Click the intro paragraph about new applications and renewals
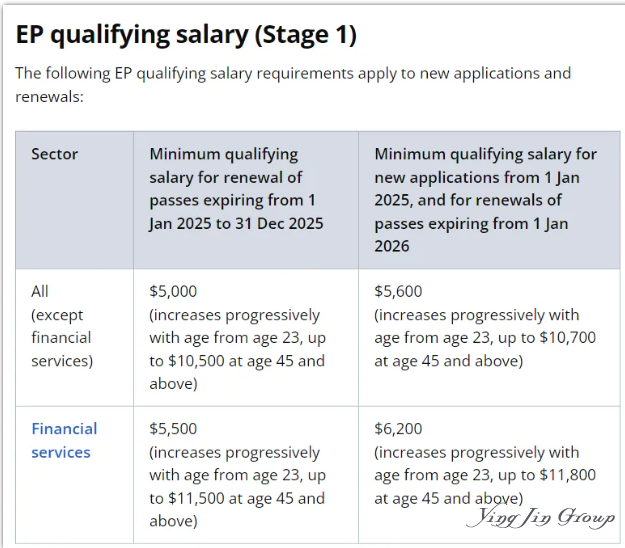Screen dimensions: 625x548 (293, 85)
